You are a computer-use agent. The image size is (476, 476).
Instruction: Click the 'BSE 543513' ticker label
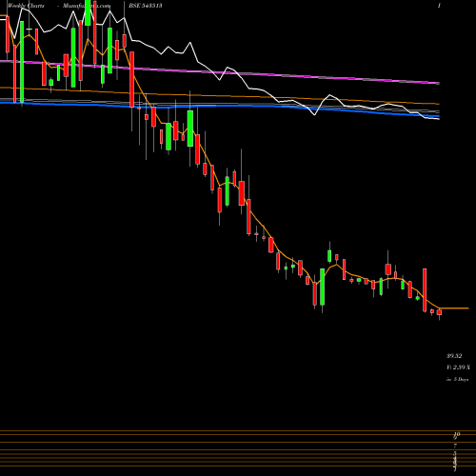tap(145, 6)
